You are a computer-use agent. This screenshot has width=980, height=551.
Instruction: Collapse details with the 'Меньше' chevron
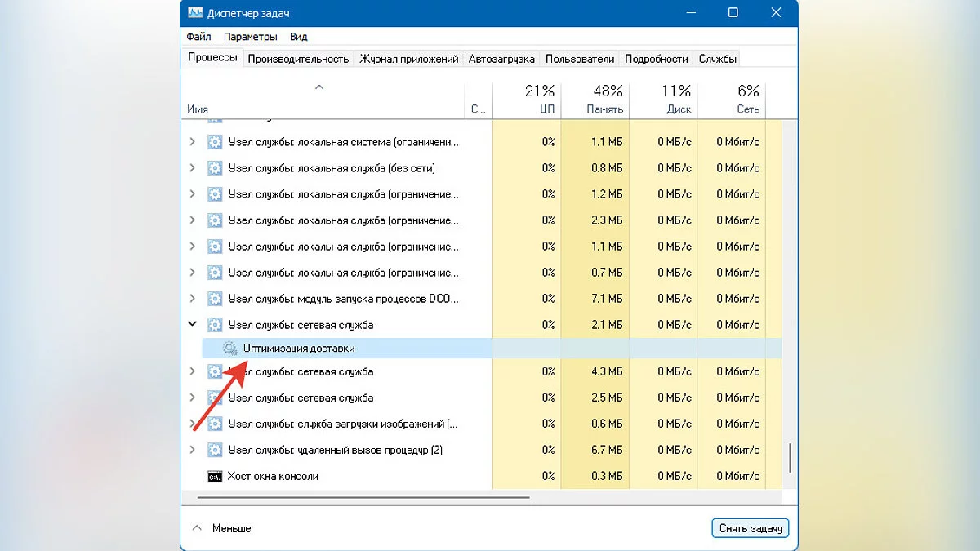coord(197,528)
